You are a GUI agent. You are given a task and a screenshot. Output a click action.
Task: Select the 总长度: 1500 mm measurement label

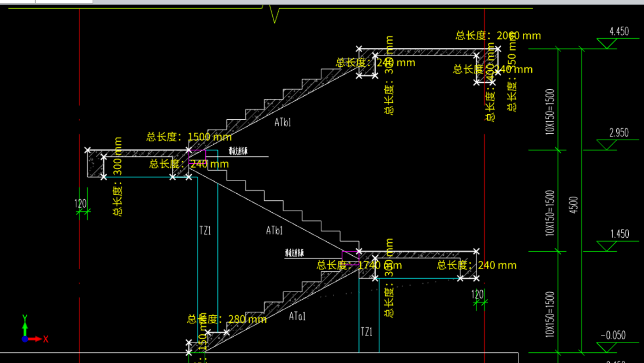189,137
